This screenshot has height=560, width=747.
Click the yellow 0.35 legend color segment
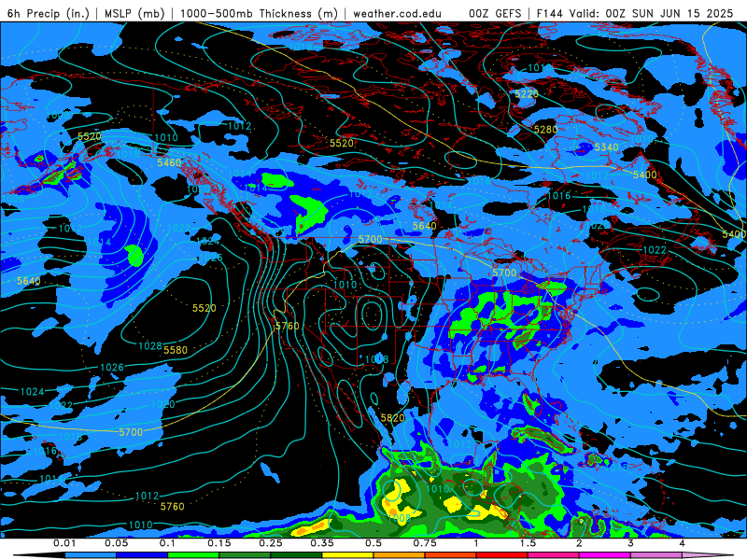click(x=347, y=555)
